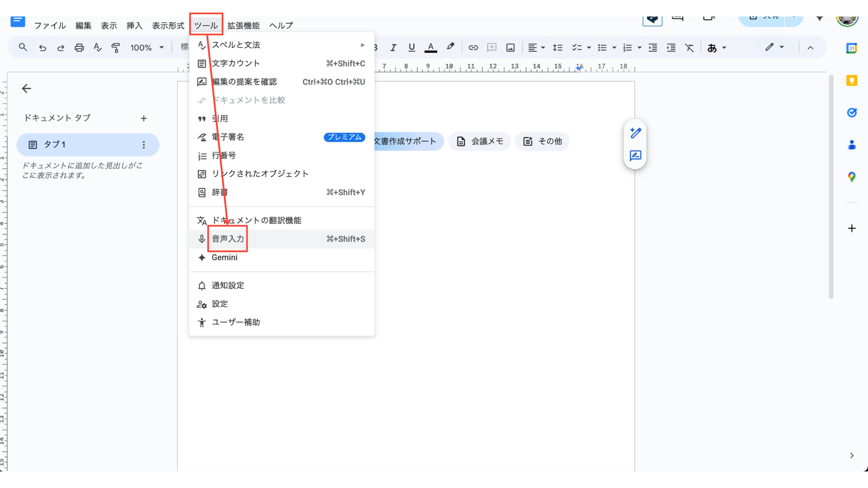Click the Clear formatting icon
The height and width of the screenshot is (488, 868).
[x=689, y=47]
